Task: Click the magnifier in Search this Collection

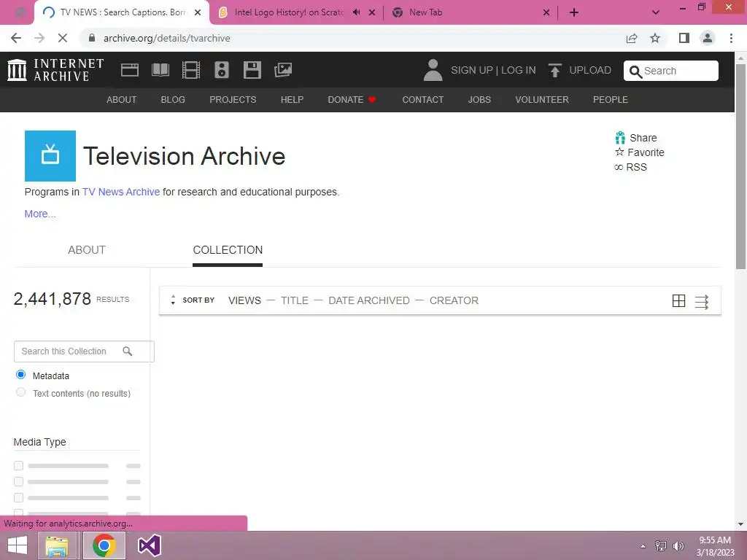Action: coord(127,351)
